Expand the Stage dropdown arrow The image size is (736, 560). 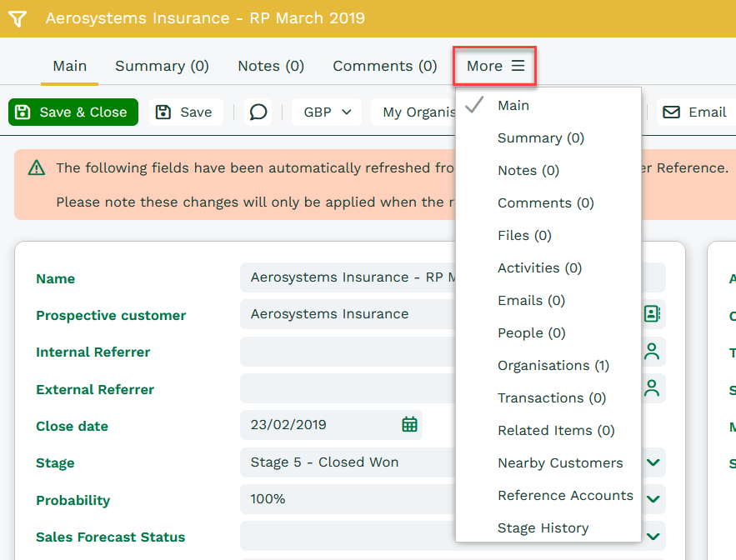coord(653,462)
